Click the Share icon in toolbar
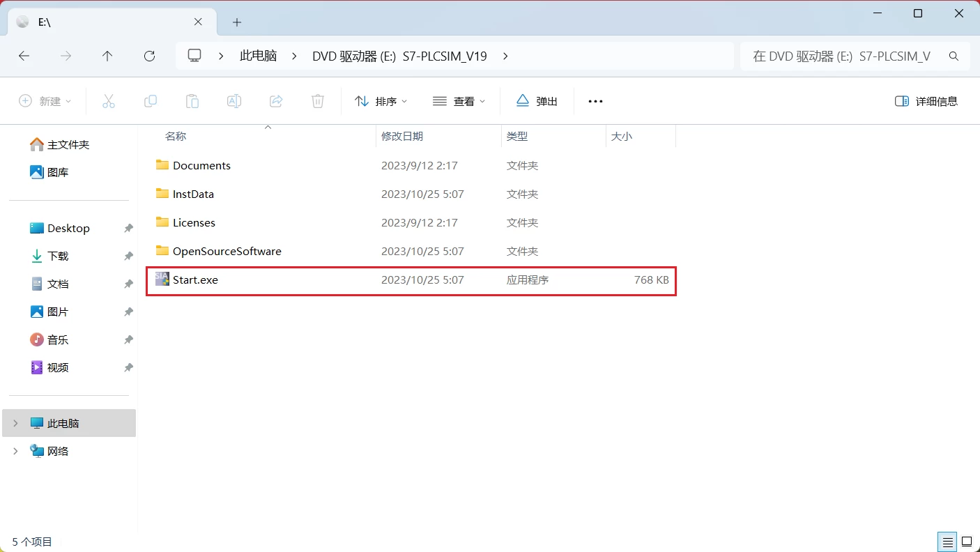980x552 pixels. click(276, 101)
